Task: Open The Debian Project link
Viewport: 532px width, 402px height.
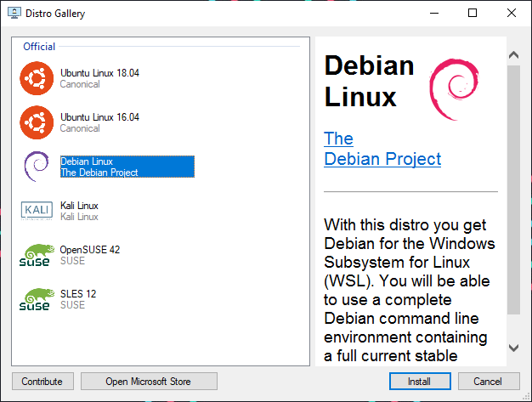Action: [x=382, y=149]
